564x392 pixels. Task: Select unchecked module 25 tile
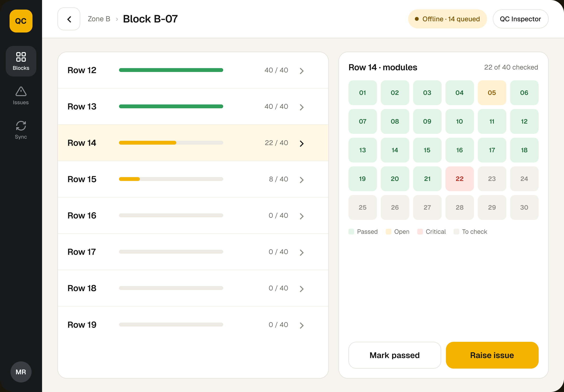coord(362,207)
